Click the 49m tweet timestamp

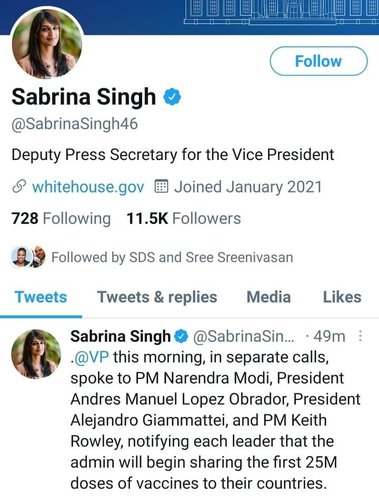point(329,336)
